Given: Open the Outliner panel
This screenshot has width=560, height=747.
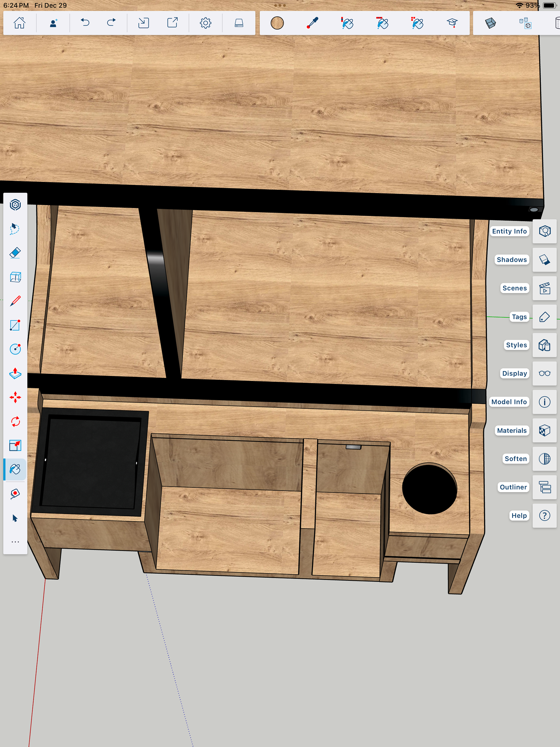Looking at the screenshot, I should pyautogui.click(x=544, y=487).
